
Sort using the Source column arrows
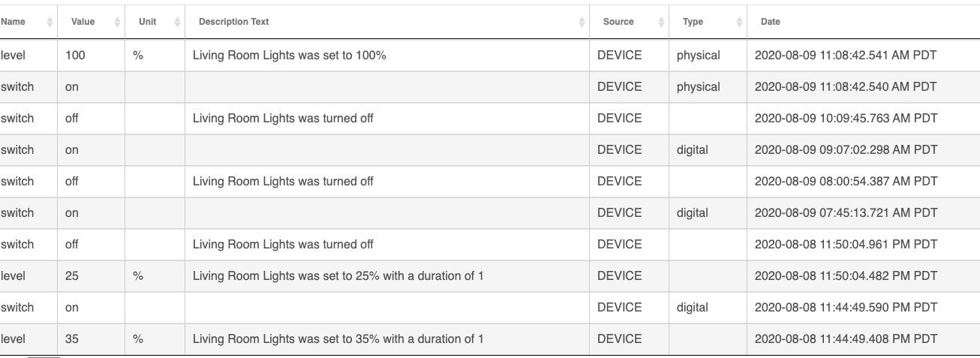[661, 23]
